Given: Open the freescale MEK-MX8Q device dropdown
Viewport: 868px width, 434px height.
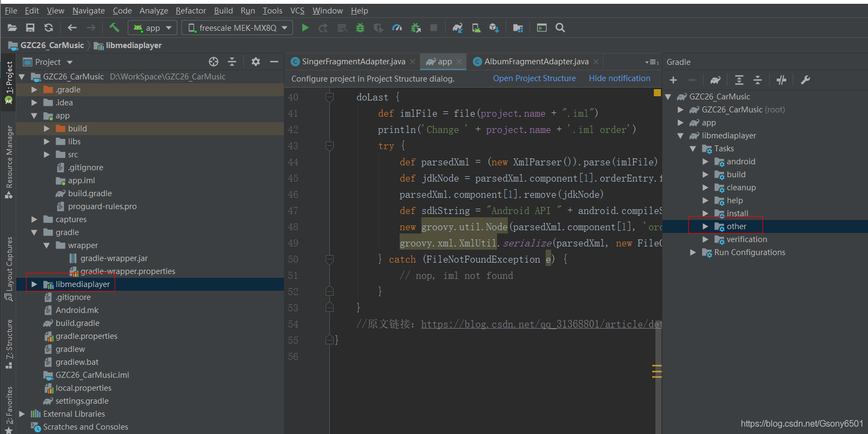Looking at the screenshot, I should [237, 28].
